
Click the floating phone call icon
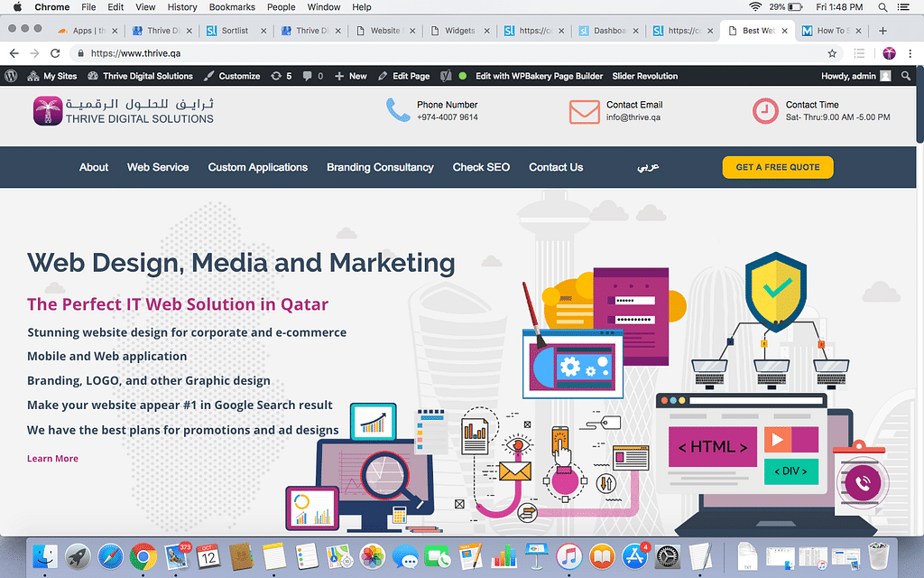(x=863, y=483)
